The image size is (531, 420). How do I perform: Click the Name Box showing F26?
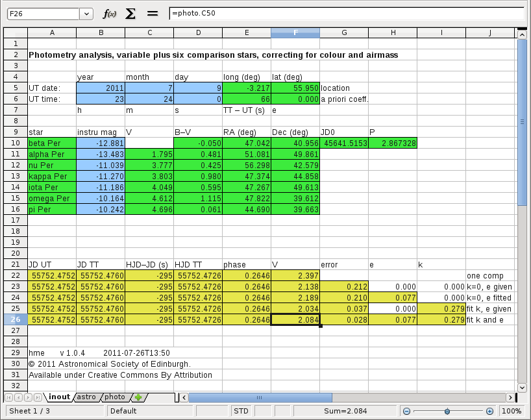tap(42, 14)
